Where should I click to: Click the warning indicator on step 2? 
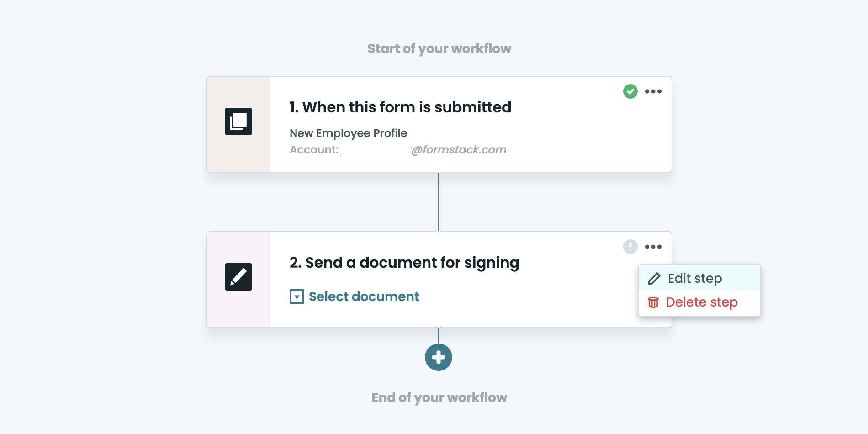[630, 247]
